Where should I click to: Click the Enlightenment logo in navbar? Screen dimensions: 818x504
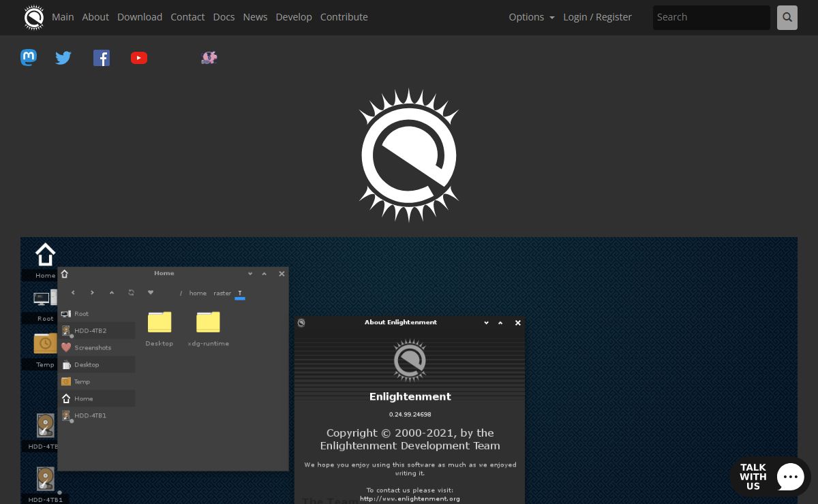(33, 18)
